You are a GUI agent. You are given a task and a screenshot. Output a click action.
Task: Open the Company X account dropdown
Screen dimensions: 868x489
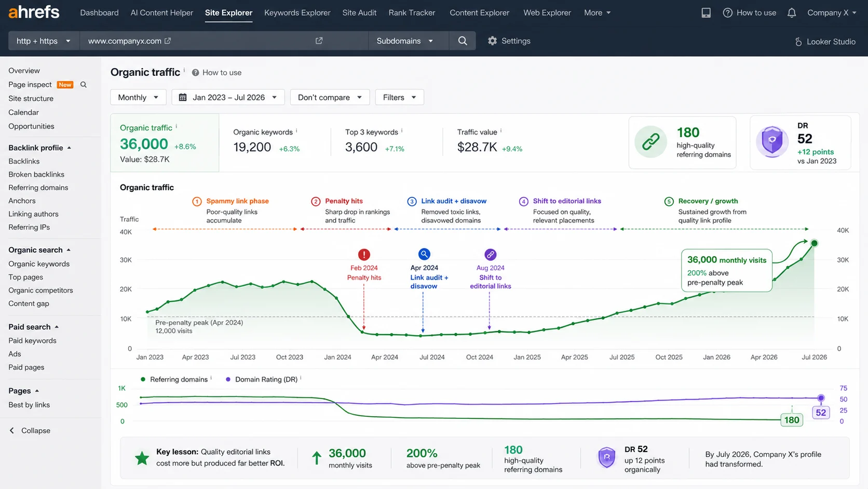[x=832, y=12]
